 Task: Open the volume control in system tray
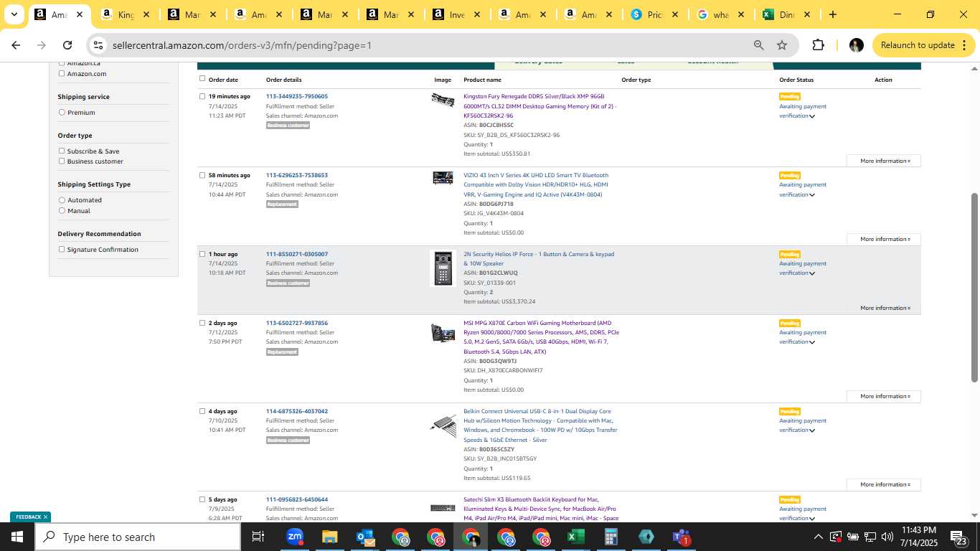tap(887, 537)
